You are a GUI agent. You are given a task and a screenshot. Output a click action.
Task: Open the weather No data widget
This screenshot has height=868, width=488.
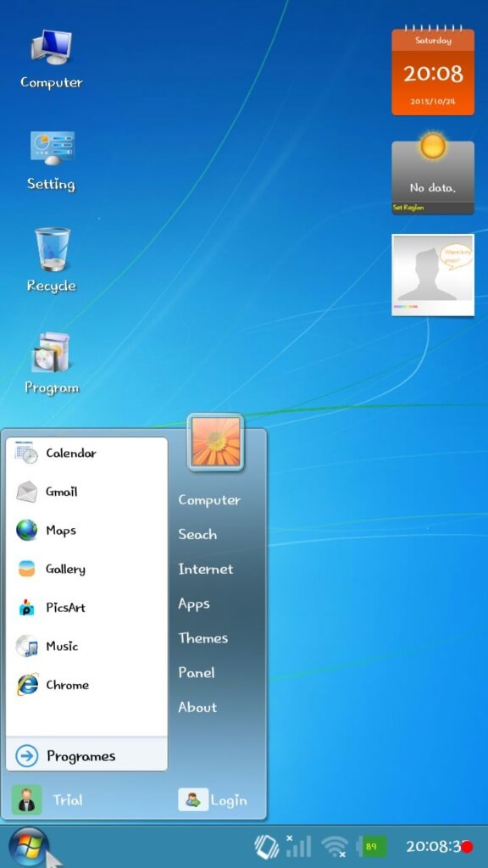pyautogui.click(x=433, y=175)
